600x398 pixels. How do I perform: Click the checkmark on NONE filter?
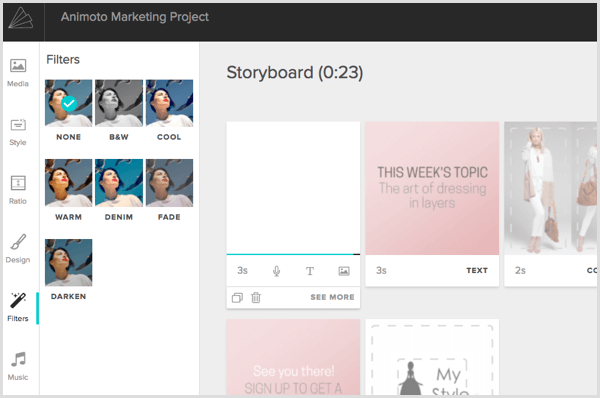click(x=69, y=103)
